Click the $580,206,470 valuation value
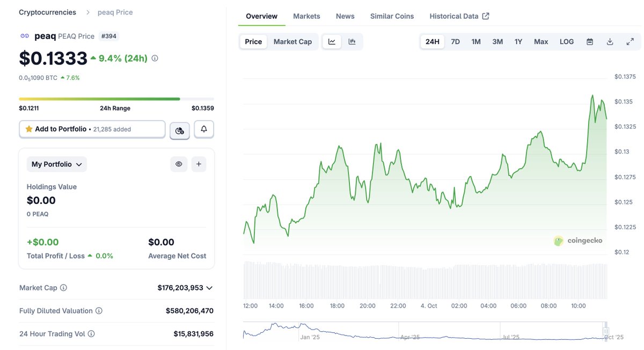This screenshot has width=644, height=350. click(189, 311)
